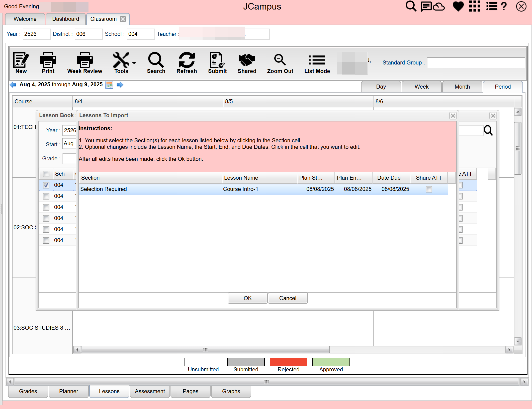This screenshot has height=409, width=532.
Task: Click the vertical scrollbar down arrow
Action: [x=518, y=341]
